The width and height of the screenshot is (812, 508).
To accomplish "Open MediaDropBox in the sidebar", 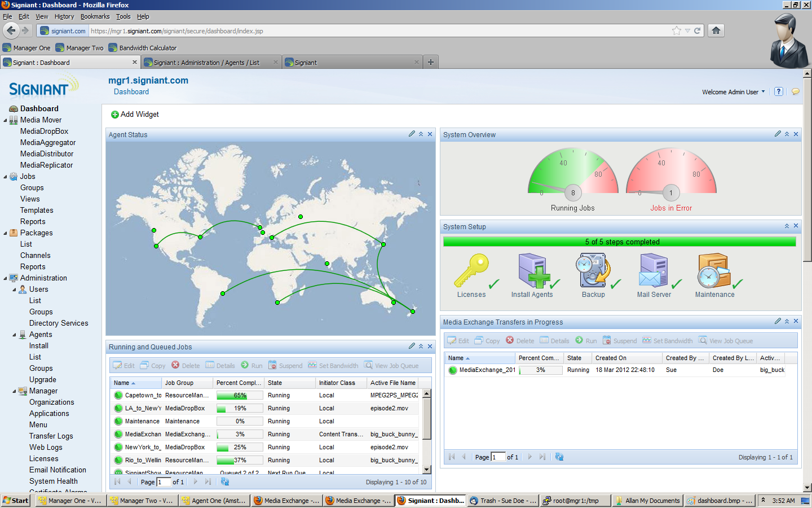I will click(44, 131).
